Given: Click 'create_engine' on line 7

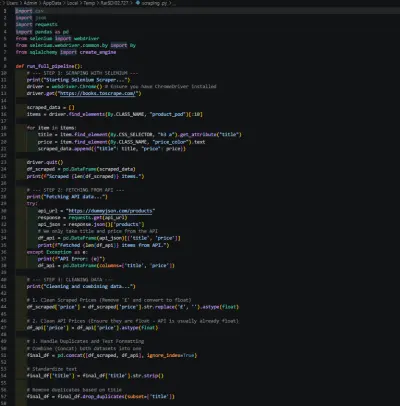Looking at the screenshot, I should click(98, 52).
